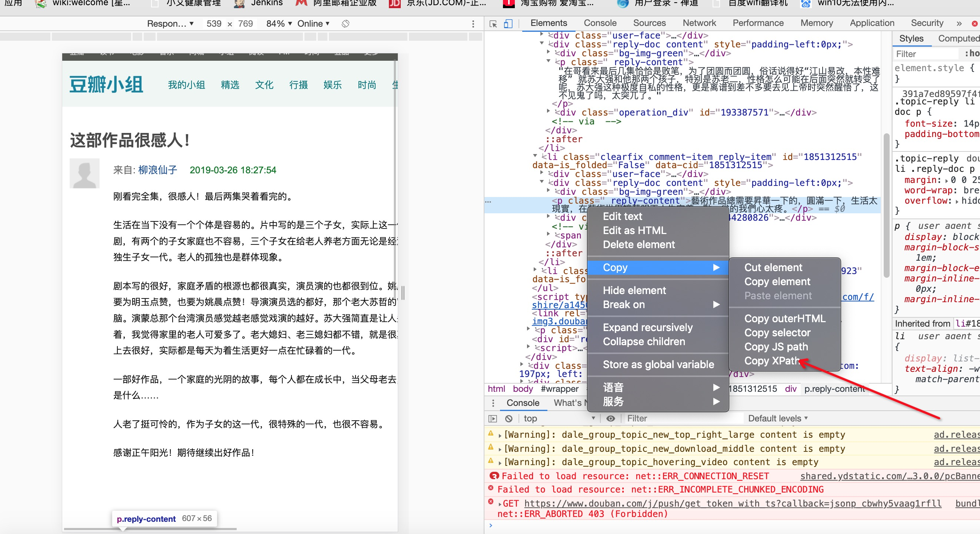Expand the first dale_group_topic_new_top_right_large warning
This screenshot has height=534, width=980.
point(500,435)
